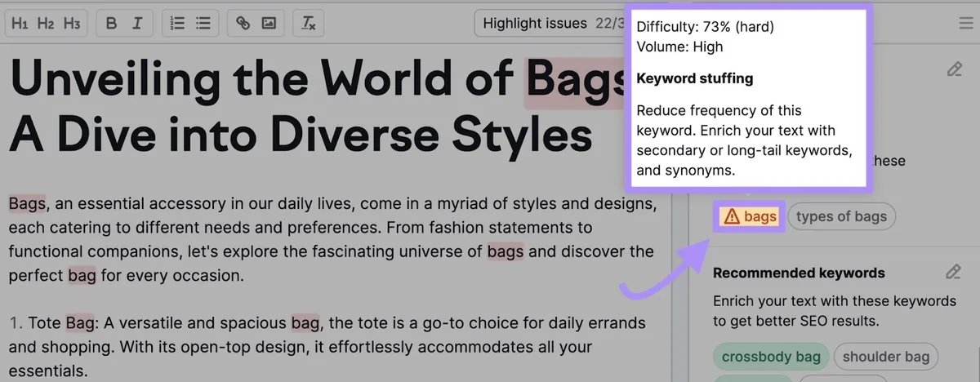This screenshot has width=980, height=382.
Task: Edit Recommended keywords with pencil icon
Action: pyautogui.click(x=953, y=272)
